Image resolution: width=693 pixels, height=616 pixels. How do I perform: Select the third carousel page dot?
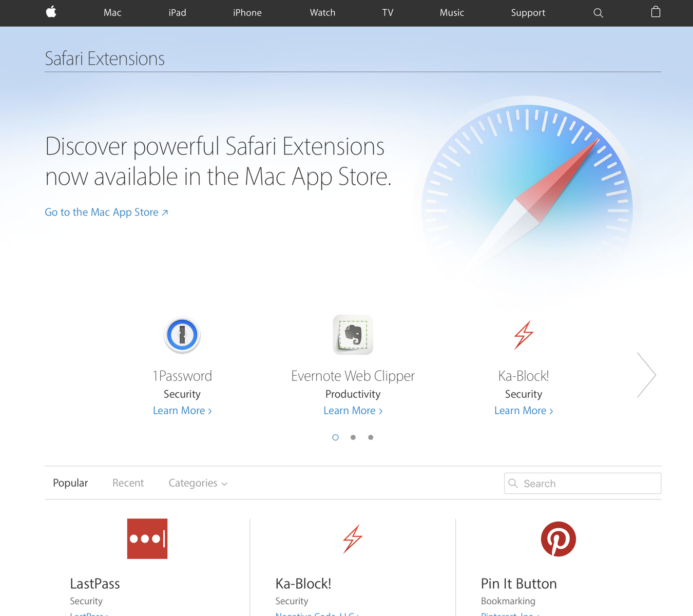371,437
